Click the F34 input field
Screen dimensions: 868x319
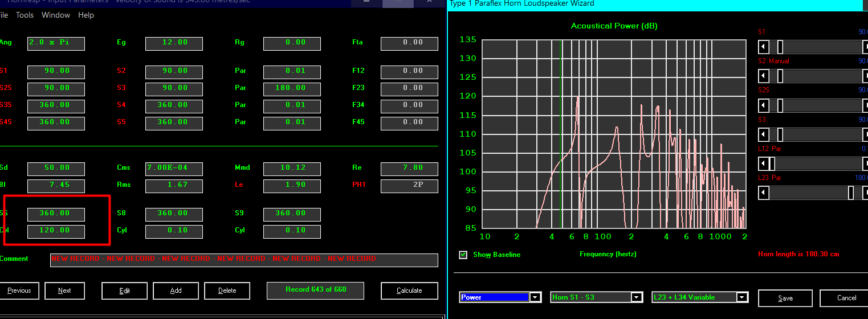click(409, 106)
